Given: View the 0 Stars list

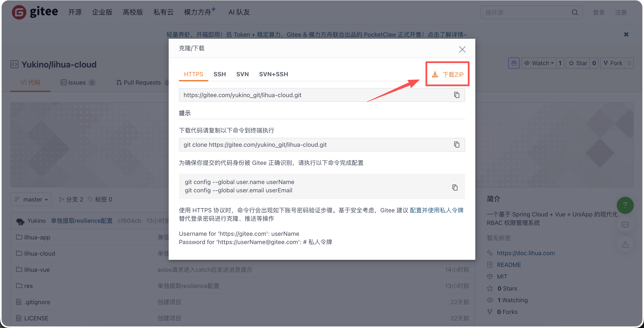Looking at the screenshot, I should click(x=507, y=288).
